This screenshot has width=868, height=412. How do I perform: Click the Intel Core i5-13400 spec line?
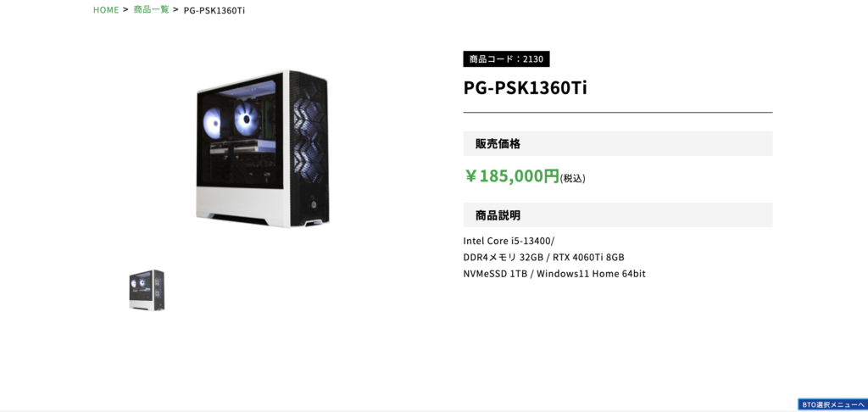[509, 241]
